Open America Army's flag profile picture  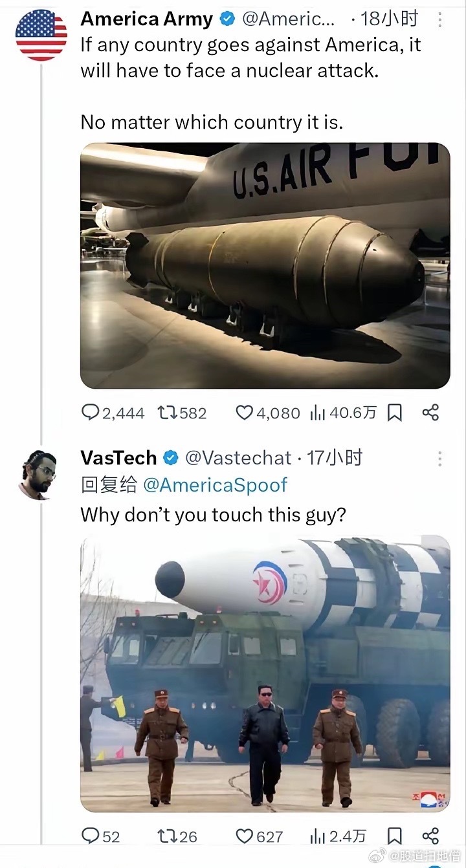(x=41, y=35)
